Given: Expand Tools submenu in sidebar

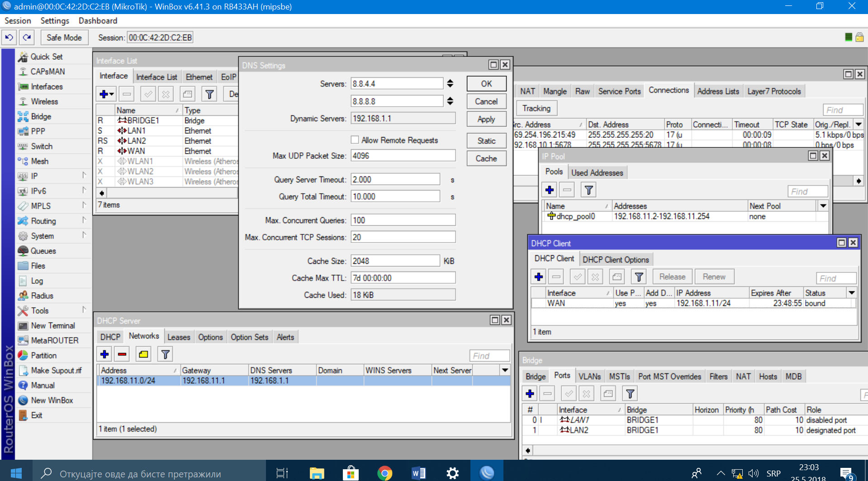Looking at the screenshot, I should (84, 310).
